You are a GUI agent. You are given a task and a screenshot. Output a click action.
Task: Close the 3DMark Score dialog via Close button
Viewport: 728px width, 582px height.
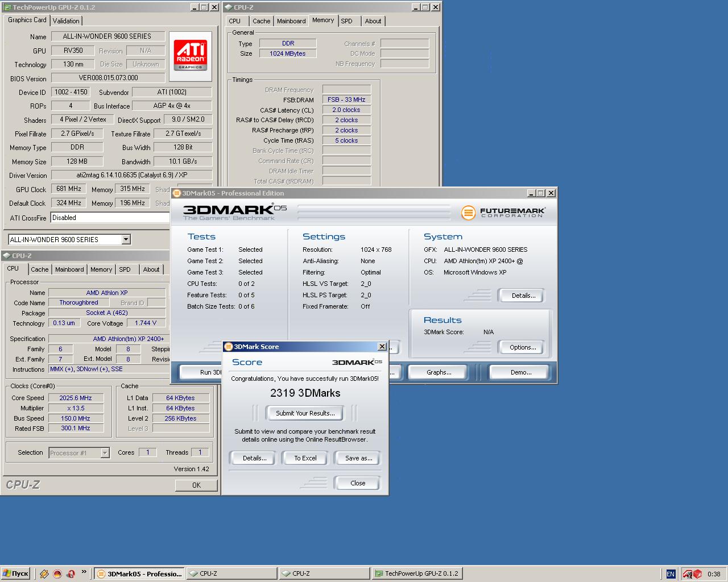coord(358,483)
